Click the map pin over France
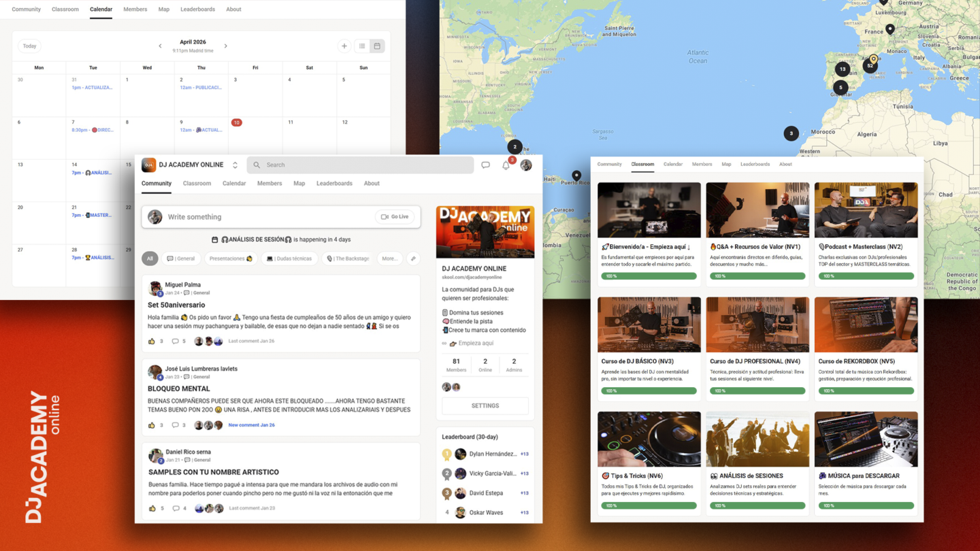This screenshot has width=980, height=551. [890, 29]
